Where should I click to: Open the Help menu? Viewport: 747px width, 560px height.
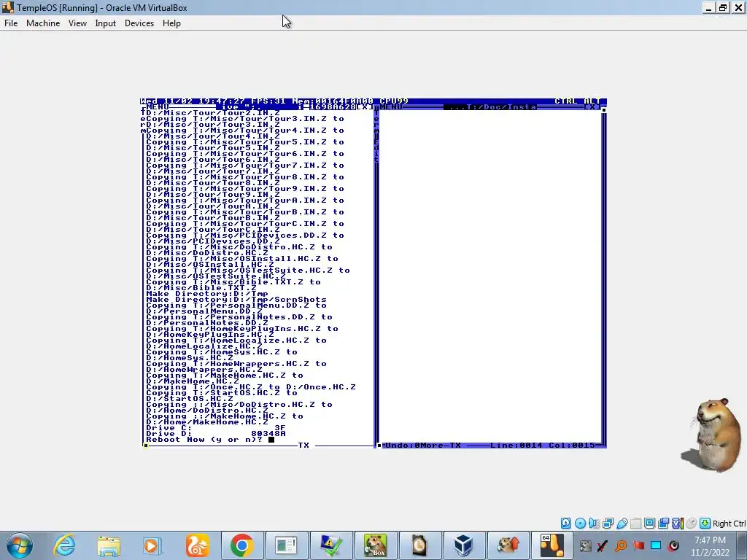[171, 23]
